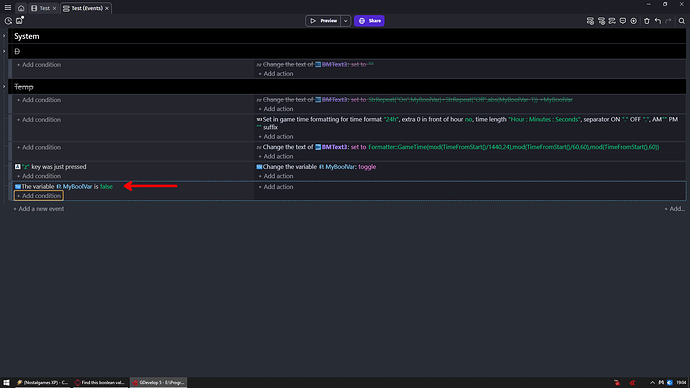
Task: Click the variable icon in toggle action
Action: tap(259, 167)
